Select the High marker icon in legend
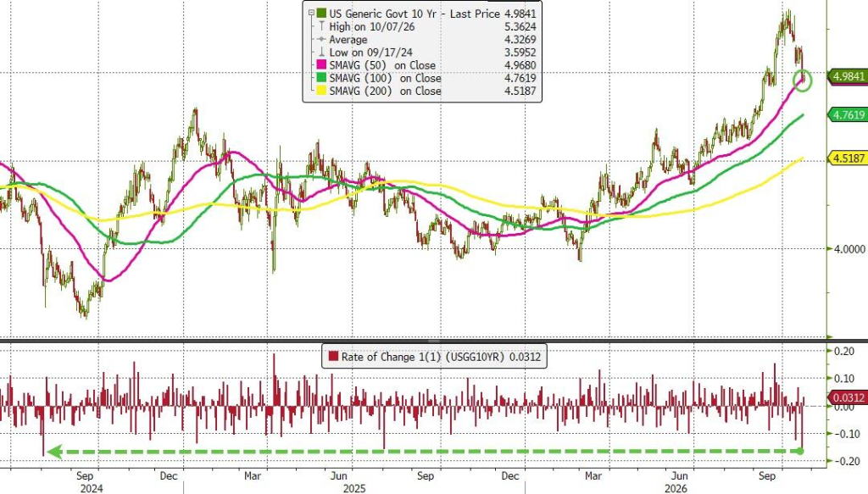 [x=321, y=26]
